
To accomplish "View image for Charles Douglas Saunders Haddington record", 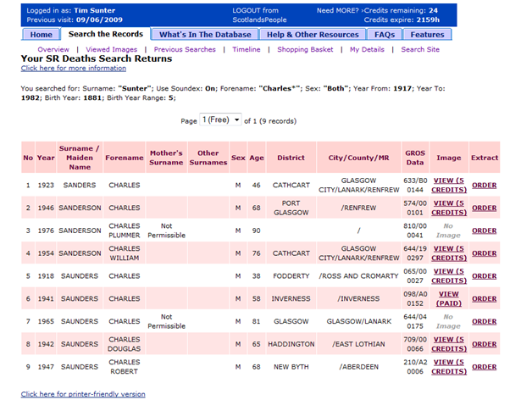I will pyautogui.click(x=449, y=344).
